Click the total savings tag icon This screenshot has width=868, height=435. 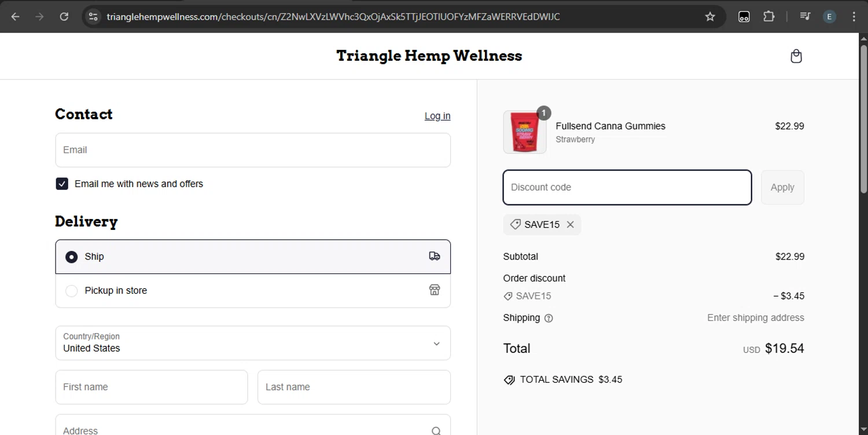(x=509, y=380)
